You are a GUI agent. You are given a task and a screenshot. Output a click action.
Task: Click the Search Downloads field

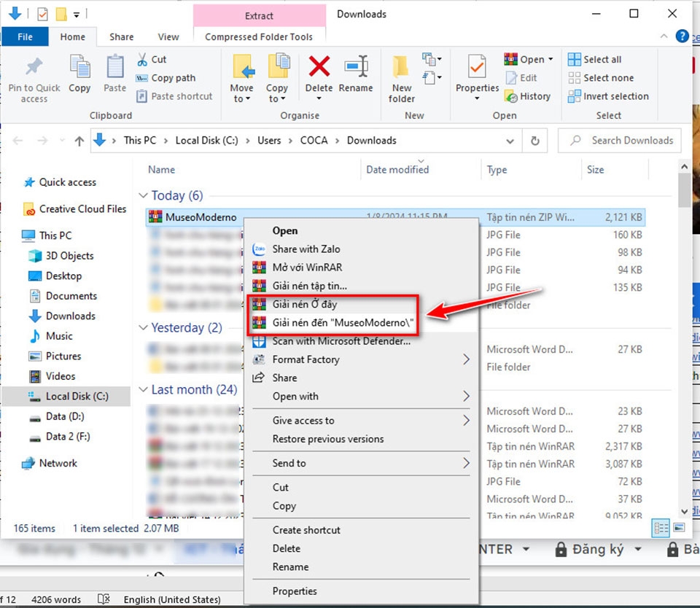point(620,141)
